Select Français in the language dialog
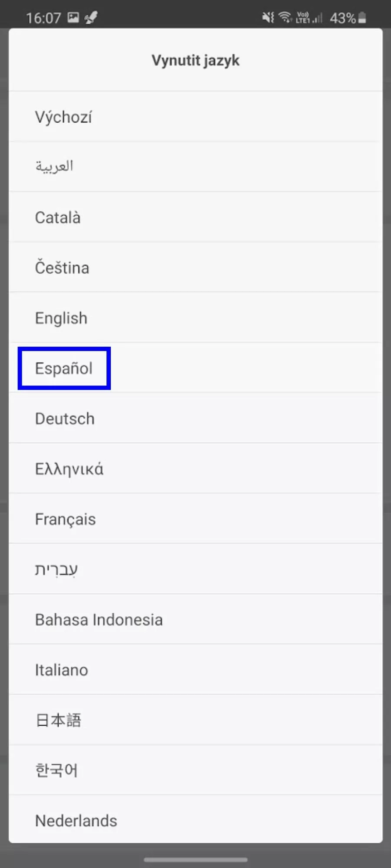 click(x=195, y=519)
